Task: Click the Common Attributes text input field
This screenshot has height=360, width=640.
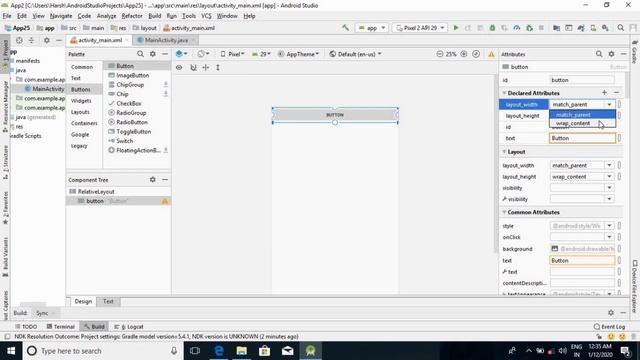Action: coord(582,260)
